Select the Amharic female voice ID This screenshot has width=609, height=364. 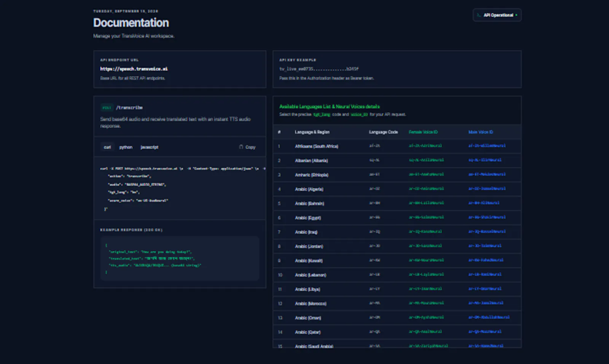tap(426, 174)
